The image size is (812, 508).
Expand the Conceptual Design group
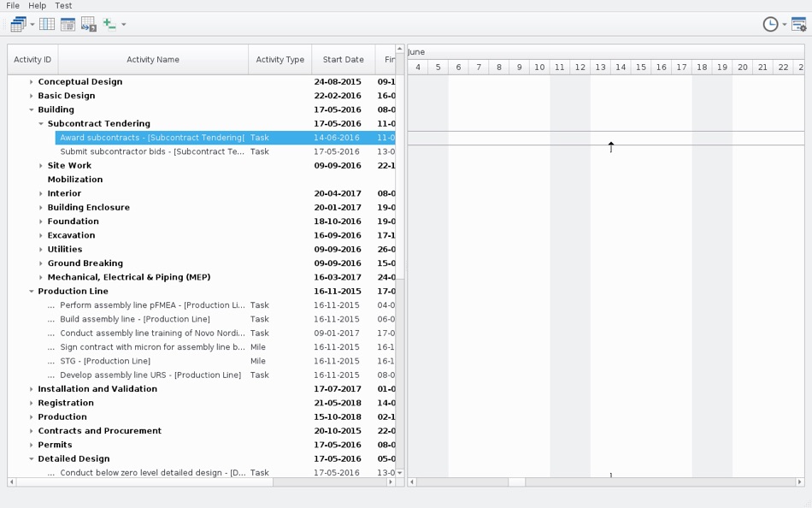coord(31,82)
